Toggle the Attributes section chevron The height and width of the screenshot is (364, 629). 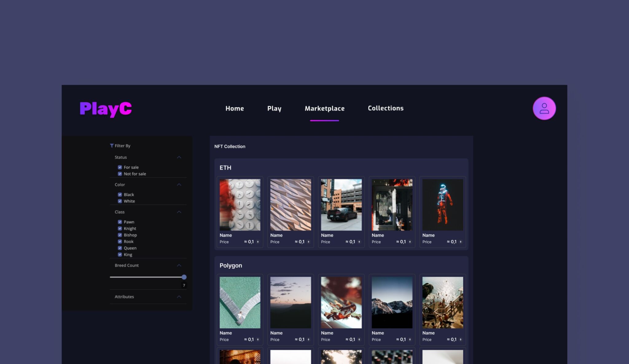(179, 297)
